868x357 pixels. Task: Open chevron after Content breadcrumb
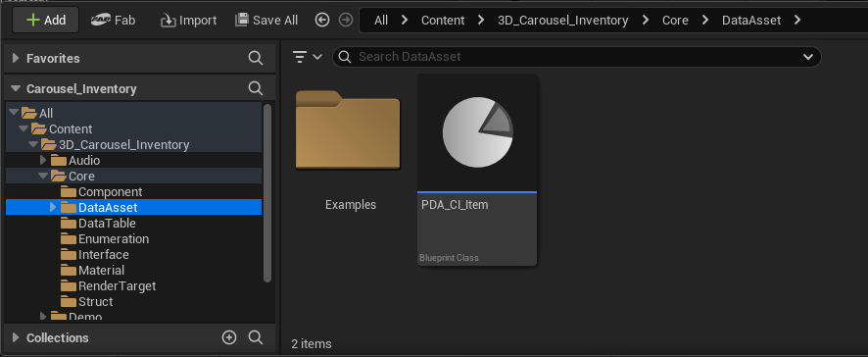pos(480,21)
